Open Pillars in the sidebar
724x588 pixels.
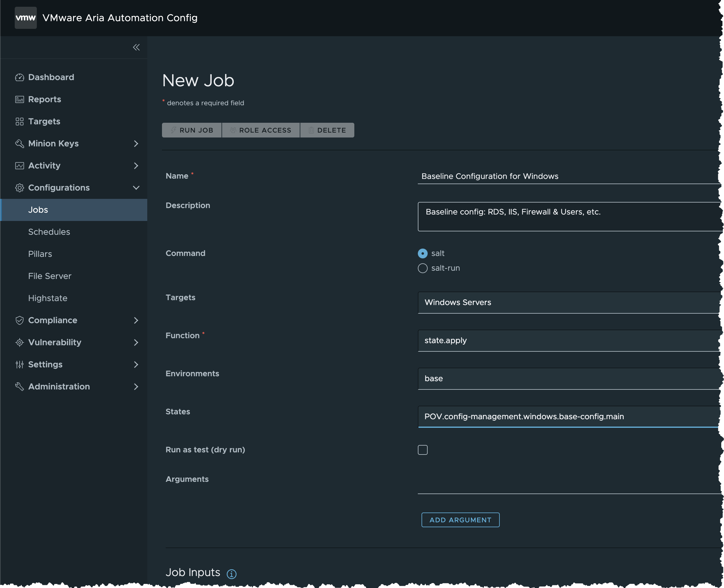click(74, 254)
